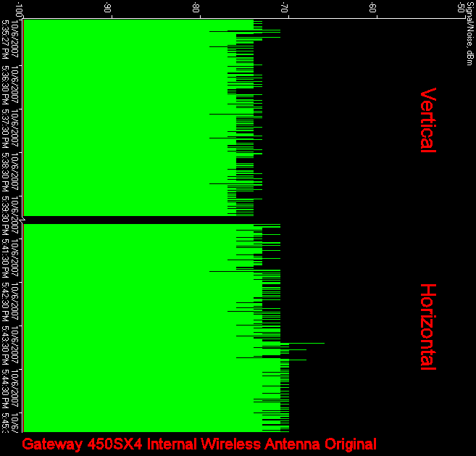Click the red "Horizontal" label
The image size is (476, 456).
pos(428,327)
